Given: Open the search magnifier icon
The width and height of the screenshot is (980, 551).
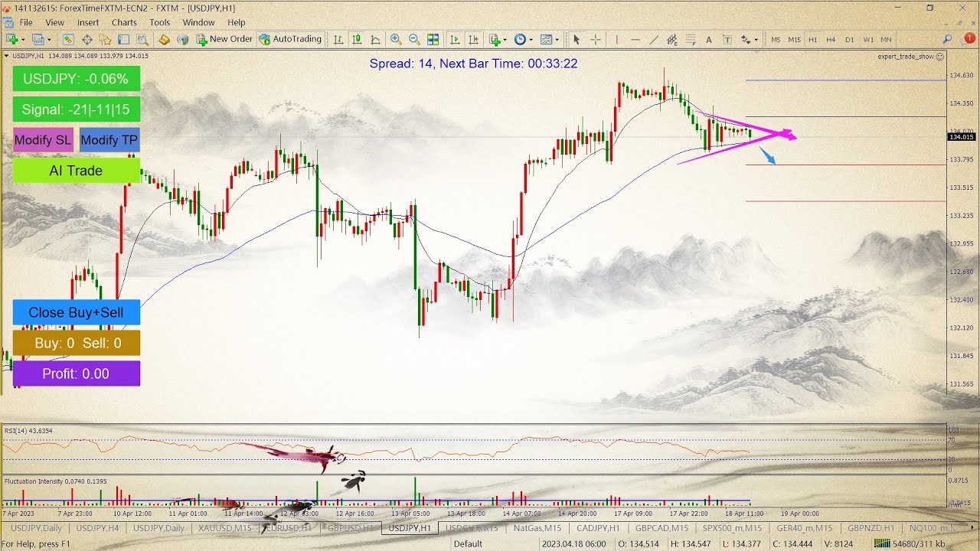Looking at the screenshot, I should 947,39.
